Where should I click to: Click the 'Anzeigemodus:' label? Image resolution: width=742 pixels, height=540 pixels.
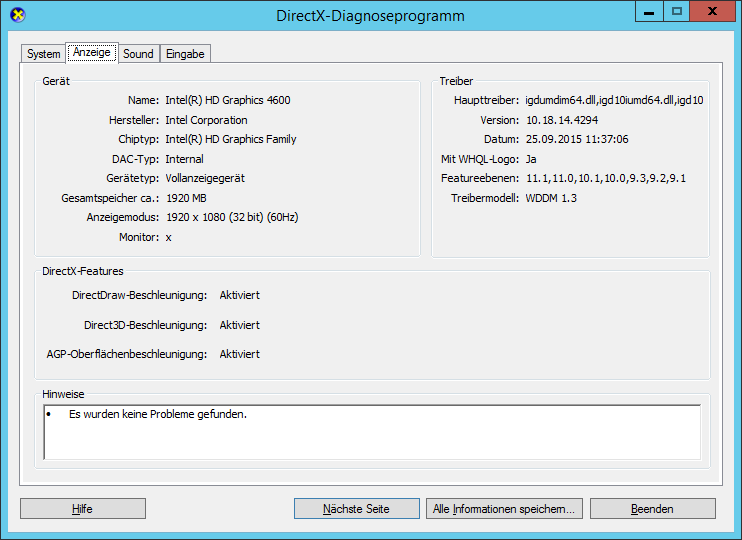[123, 217]
